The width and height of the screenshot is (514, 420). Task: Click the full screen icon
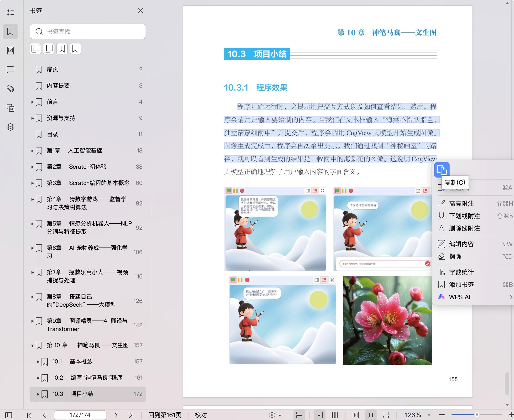(x=371, y=415)
